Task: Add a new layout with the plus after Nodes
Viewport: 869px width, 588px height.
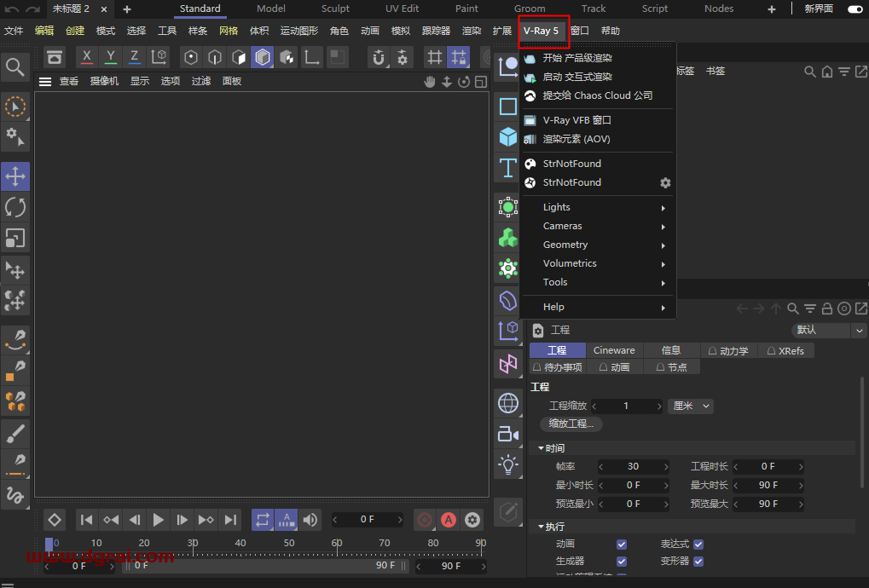Action: point(772,9)
